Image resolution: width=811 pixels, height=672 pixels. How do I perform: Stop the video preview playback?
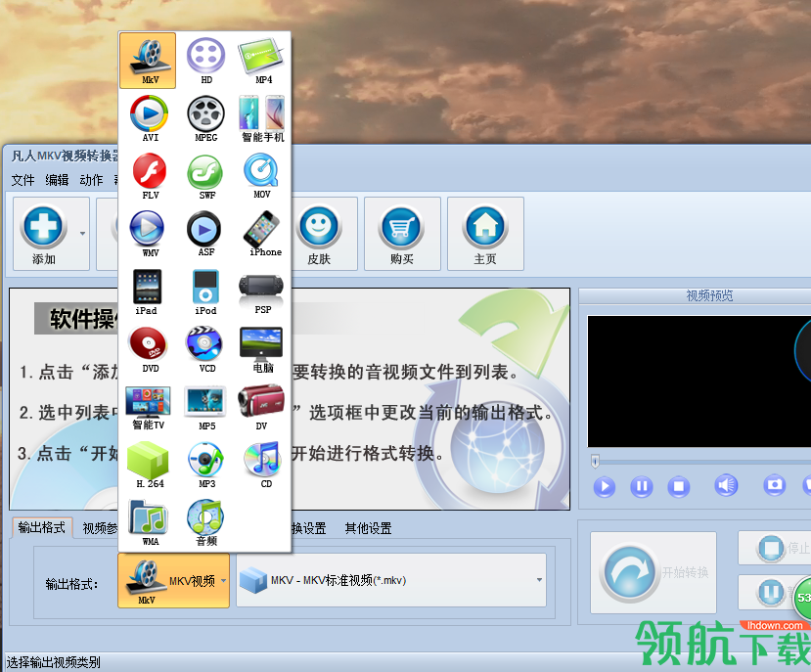[679, 486]
